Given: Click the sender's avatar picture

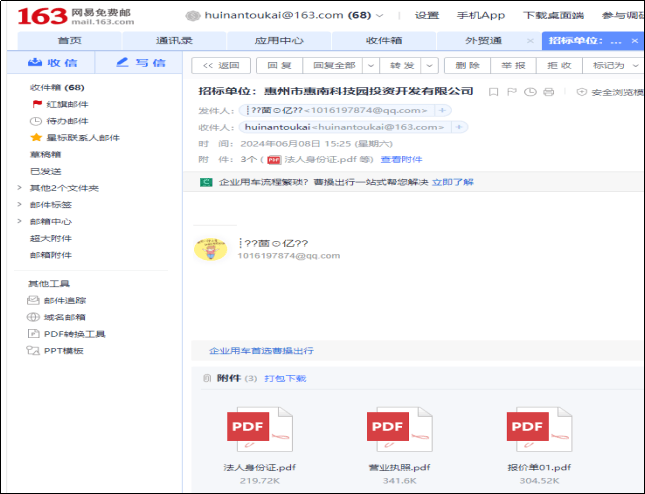Looking at the screenshot, I should tap(210, 249).
